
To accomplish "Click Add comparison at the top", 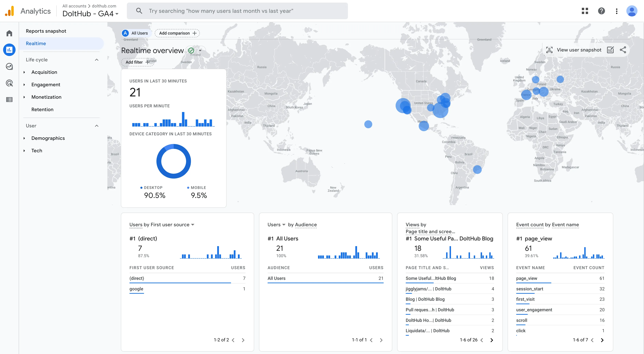I will [177, 33].
